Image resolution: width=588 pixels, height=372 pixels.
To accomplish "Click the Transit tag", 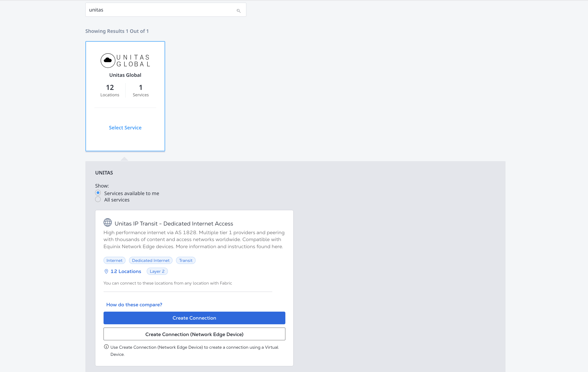I will click(186, 261).
